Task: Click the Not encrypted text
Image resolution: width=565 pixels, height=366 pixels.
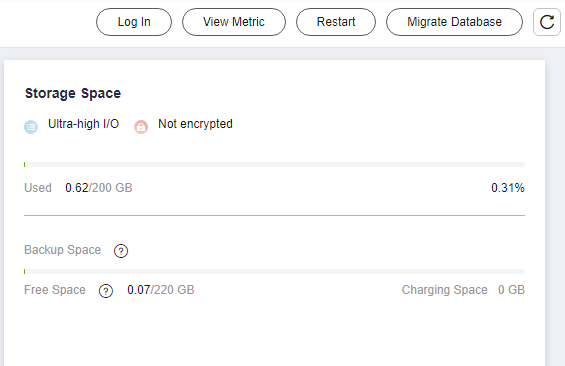Action: (195, 124)
